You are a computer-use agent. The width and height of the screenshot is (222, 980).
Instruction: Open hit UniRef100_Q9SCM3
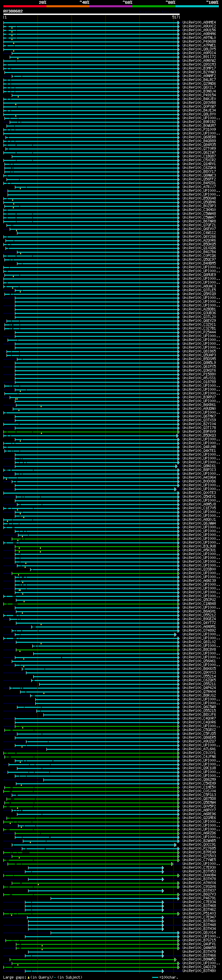pyautogui.click(x=199, y=65)
